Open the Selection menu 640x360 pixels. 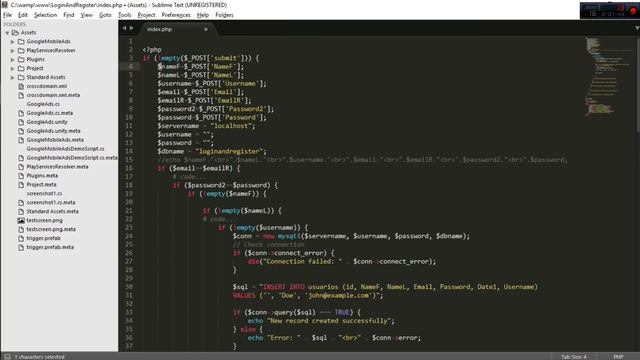point(45,15)
